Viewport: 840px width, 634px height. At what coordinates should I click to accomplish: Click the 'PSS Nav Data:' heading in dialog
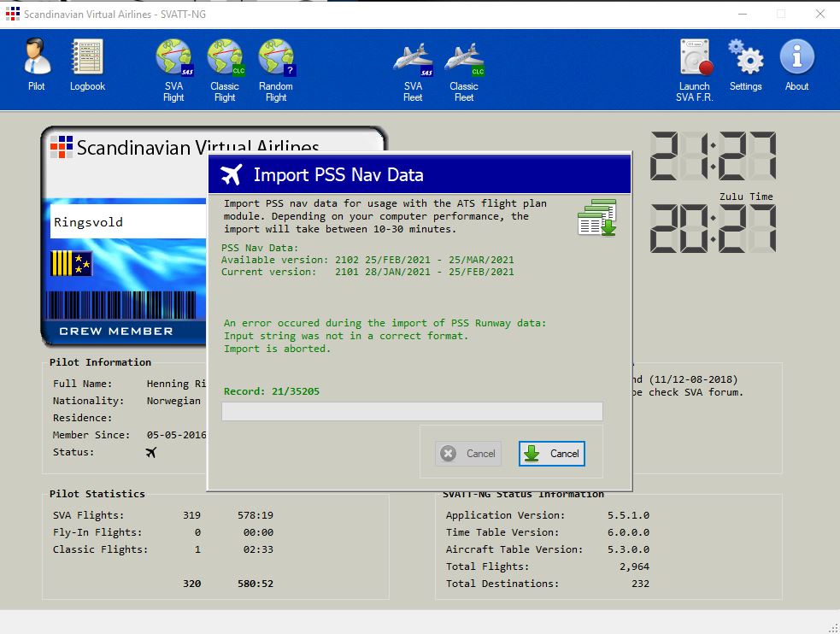(260, 248)
